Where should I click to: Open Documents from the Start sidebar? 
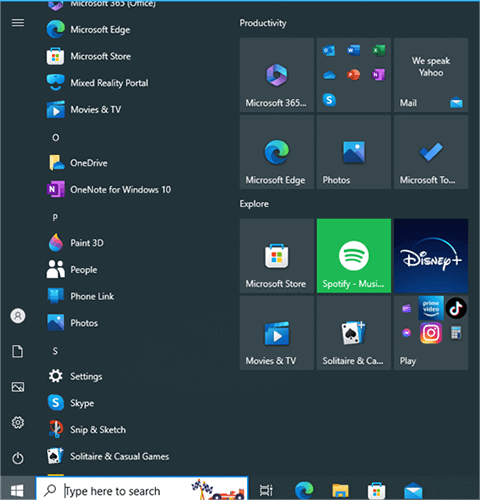[18, 351]
